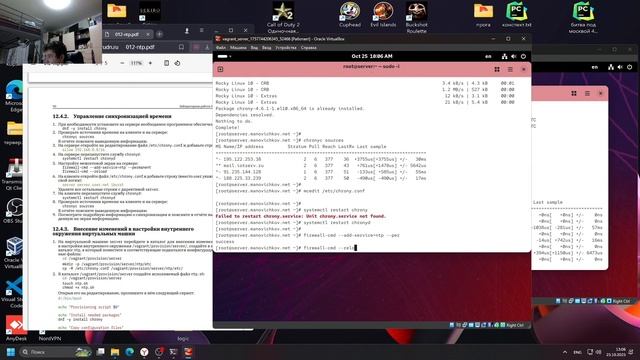Screen dimensions: 640x360
Task: Click the address bar showing 012-ntp.pdf
Action: 140,47
